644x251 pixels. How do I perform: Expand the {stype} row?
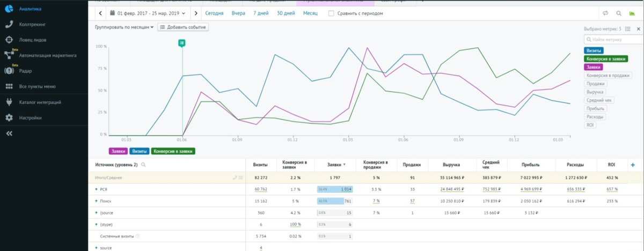[x=96, y=224]
